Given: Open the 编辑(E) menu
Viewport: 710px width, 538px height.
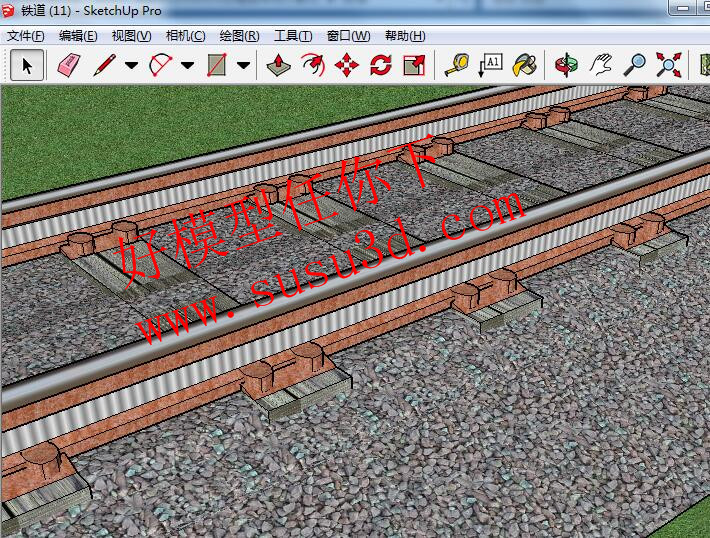Looking at the screenshot, I should tap(78, 36).
